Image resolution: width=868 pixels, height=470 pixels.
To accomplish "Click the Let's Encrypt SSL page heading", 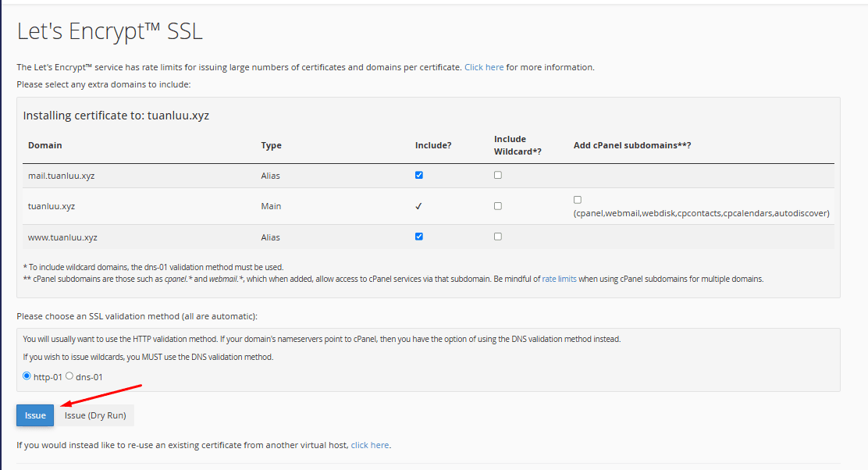I will click(x=109, y=31).
